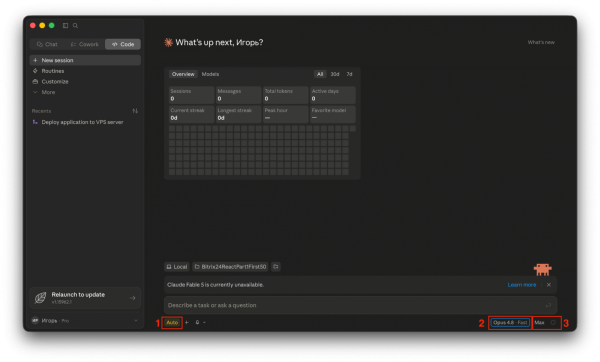Set stats range to All
Image resolution: width=600 pixels, height=362 pixels.
(x=320, y=74)
